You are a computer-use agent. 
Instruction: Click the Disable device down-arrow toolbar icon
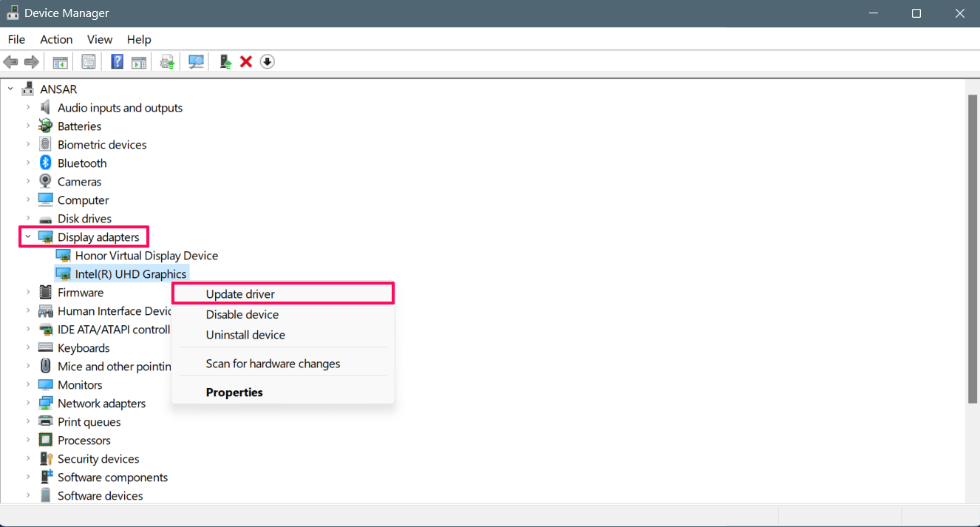268,61
